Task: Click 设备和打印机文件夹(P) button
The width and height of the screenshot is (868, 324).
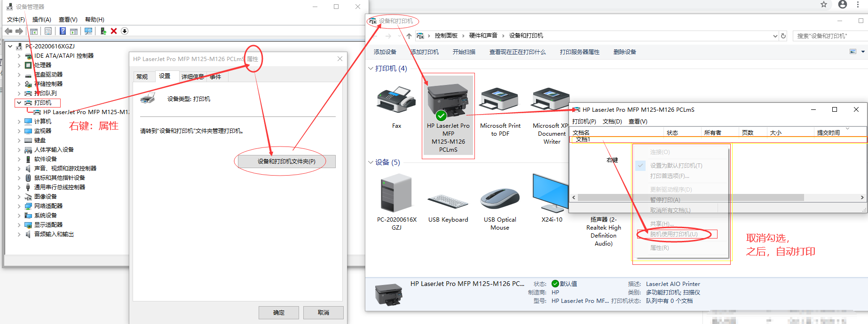Action: point(286,162)
